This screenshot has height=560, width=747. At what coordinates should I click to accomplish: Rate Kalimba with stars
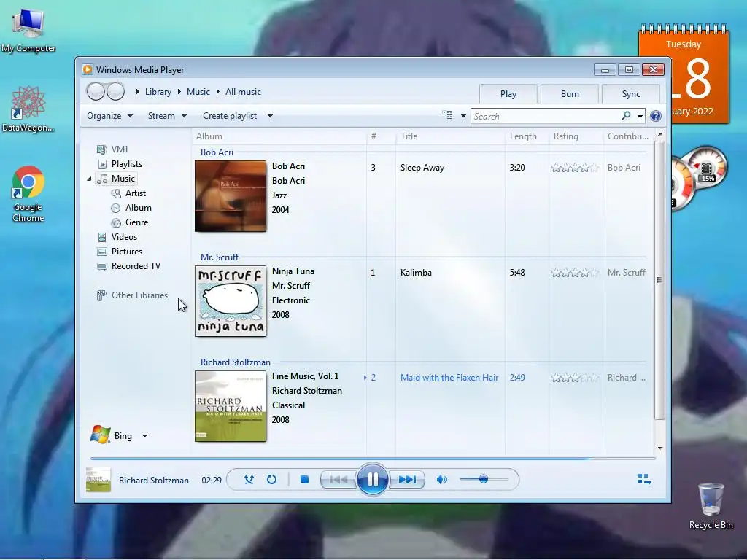coord(575,273)
